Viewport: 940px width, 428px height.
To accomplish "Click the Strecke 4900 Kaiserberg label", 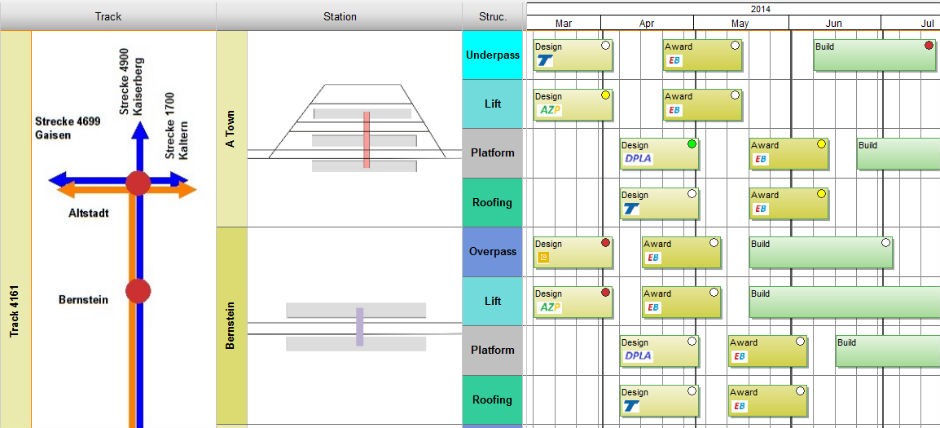I will 131,82.
